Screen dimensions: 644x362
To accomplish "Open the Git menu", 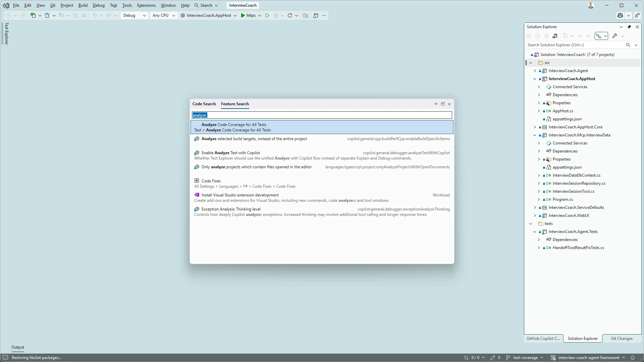I will [x=53, y=5].
